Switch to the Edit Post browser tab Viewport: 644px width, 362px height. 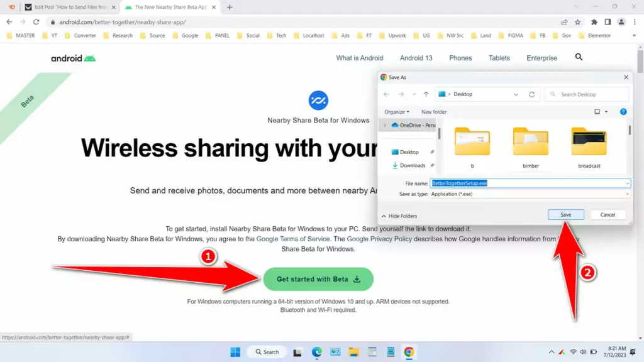70,7
